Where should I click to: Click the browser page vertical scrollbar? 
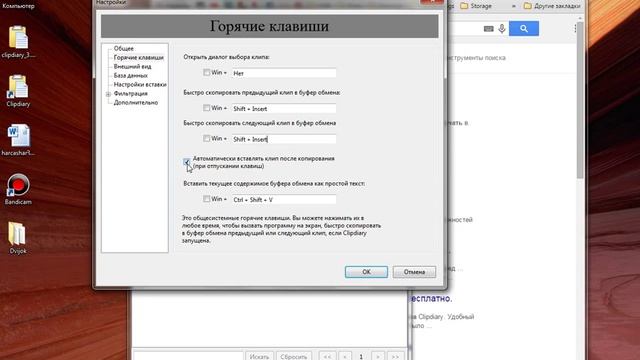(x=580, y=100)
